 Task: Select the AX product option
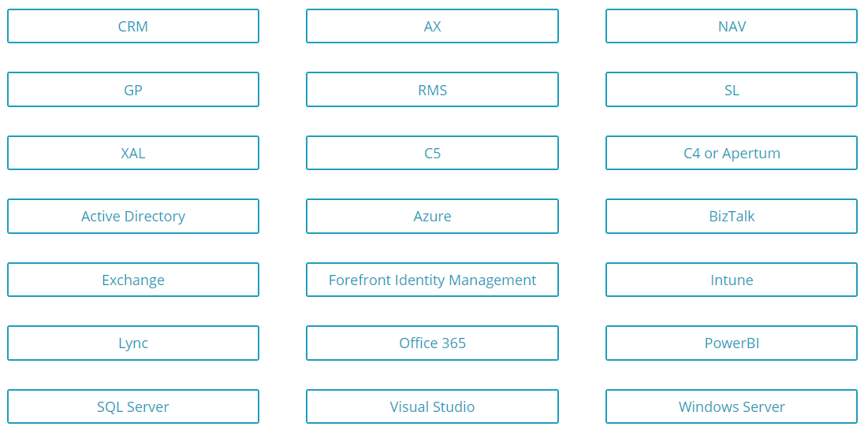point(432,26)
